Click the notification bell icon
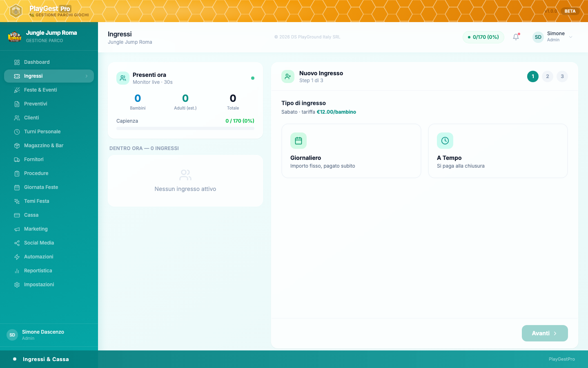The width and height of the screenshot is (588, 368). [516, 37]
